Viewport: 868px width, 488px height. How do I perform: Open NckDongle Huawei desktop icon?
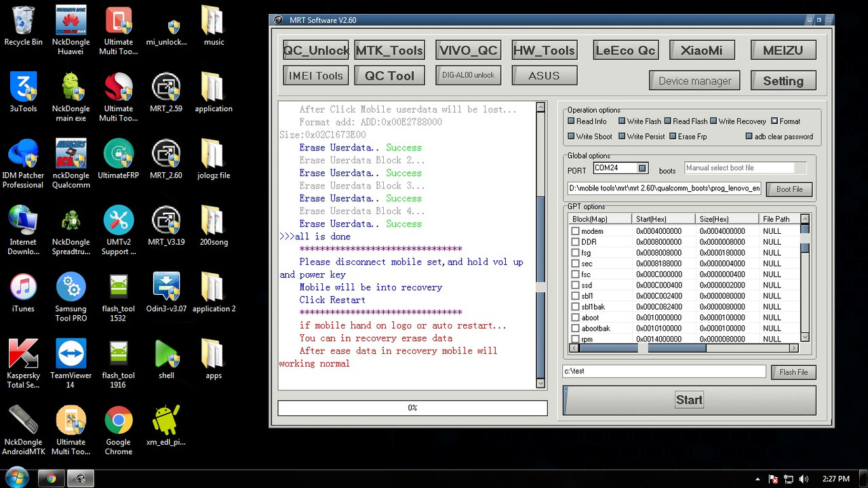click(x=71, y=32)
